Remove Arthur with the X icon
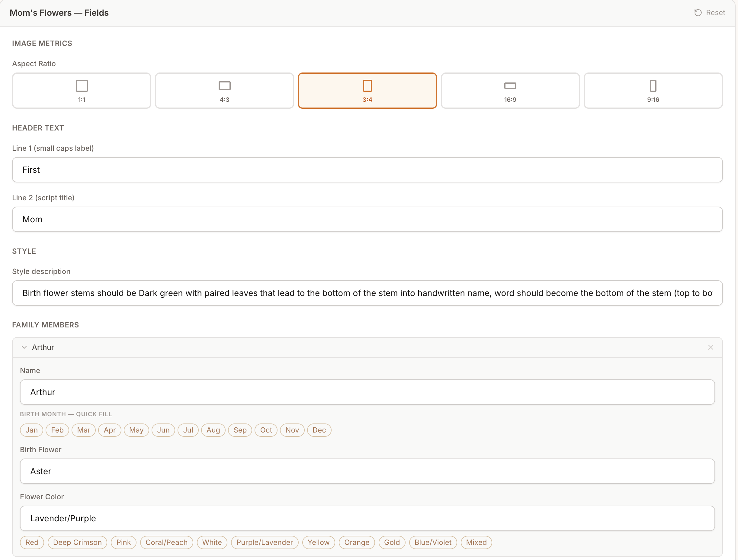This screenshot has height=560, width=738. (x=711, y=347)
